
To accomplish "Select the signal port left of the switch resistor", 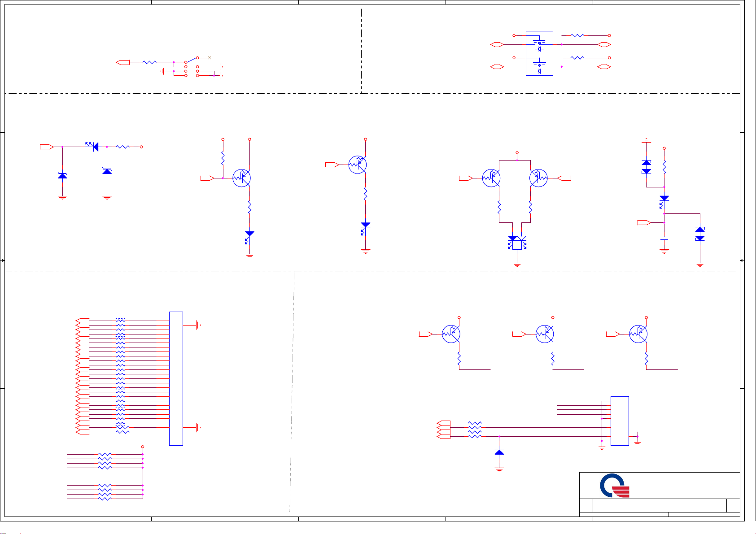I will pos(122,62).
